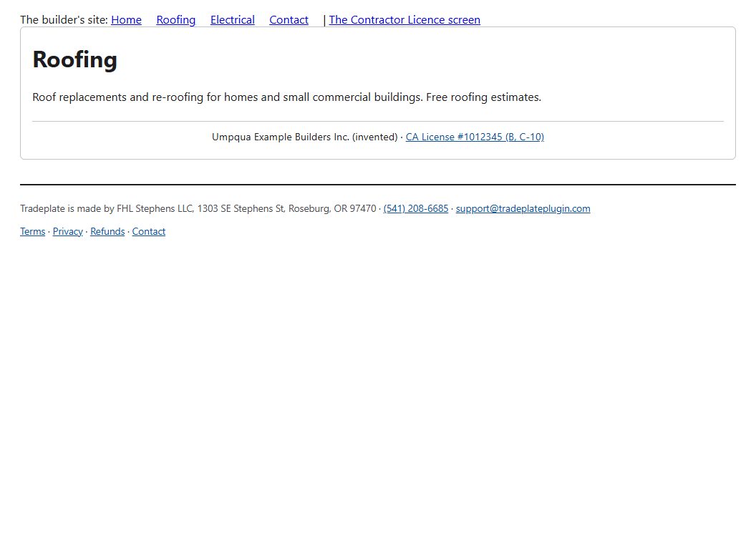Screen dimensions: 756x544
Task: Click the 'Free roofing estimates' sentence
Action: point(483,97)
